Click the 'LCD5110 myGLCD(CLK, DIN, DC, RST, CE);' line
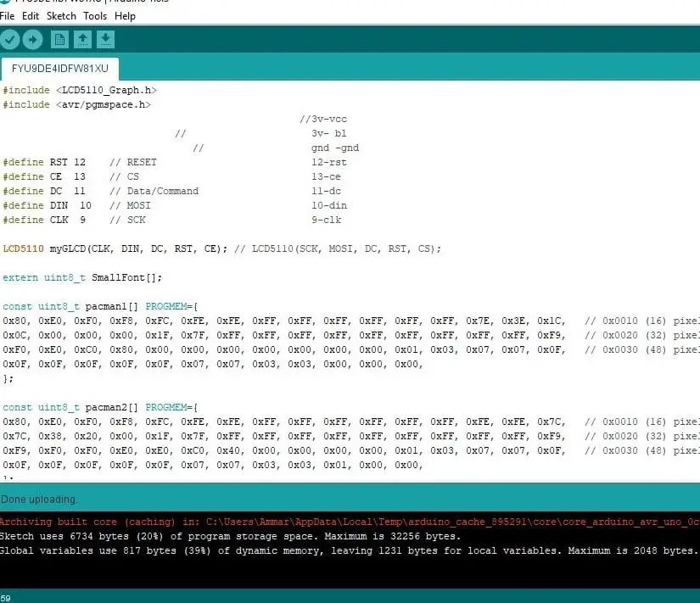Screen dimensions: 700x603 (x=115, y=248)
